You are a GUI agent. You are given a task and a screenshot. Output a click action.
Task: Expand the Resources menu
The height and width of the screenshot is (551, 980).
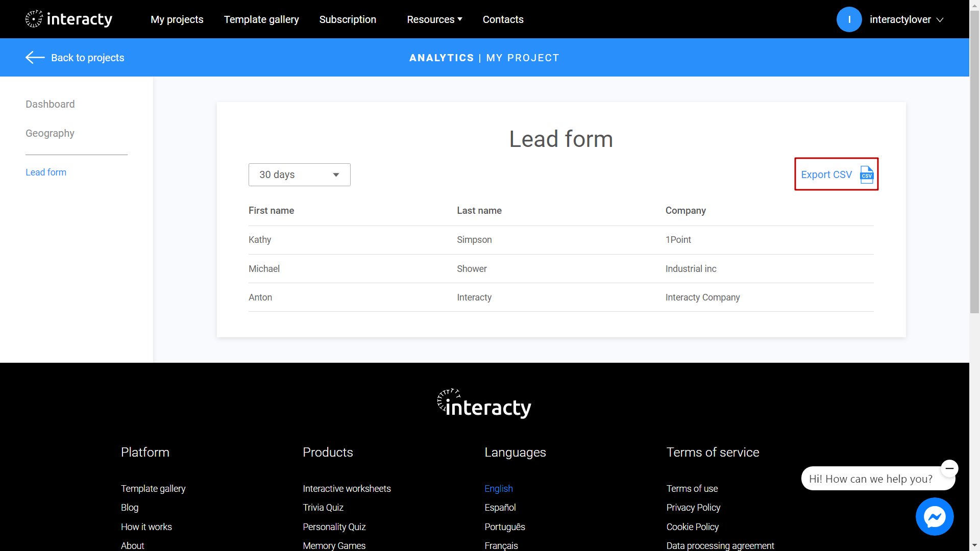coord(434,19)
